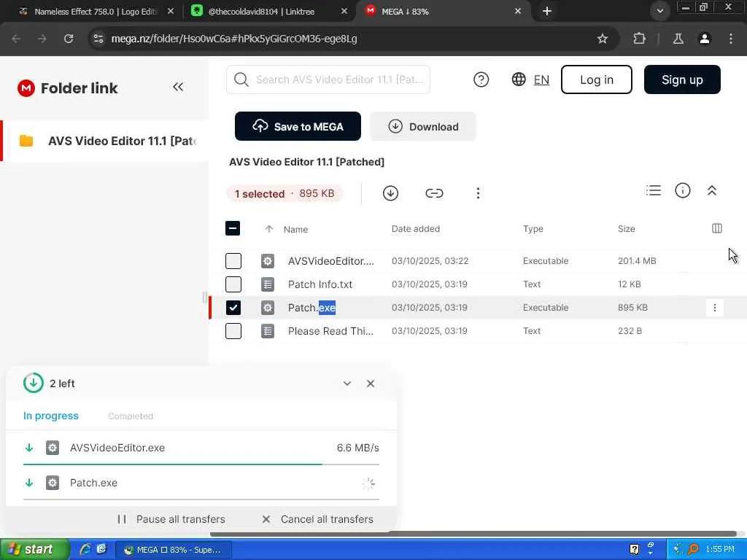Open the column chooser icon
The image size is (747, 560).
click(x=716, y=228)
